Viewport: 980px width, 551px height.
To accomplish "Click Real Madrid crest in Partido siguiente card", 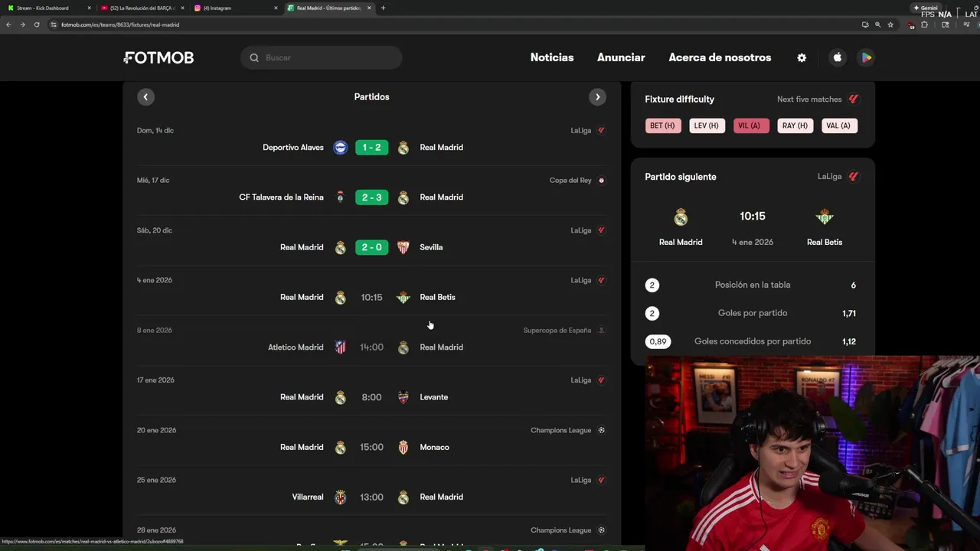I will click(681, 217).
